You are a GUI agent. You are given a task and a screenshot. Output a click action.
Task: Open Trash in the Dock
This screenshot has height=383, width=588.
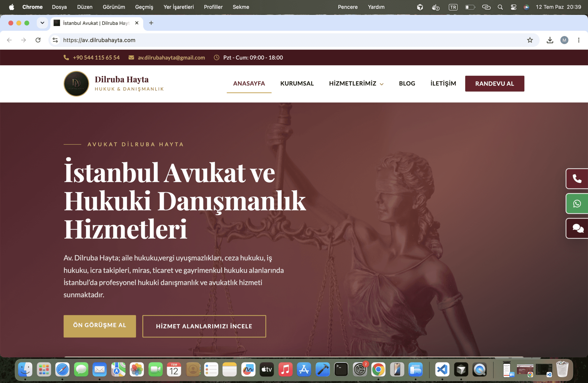(562, 370)
